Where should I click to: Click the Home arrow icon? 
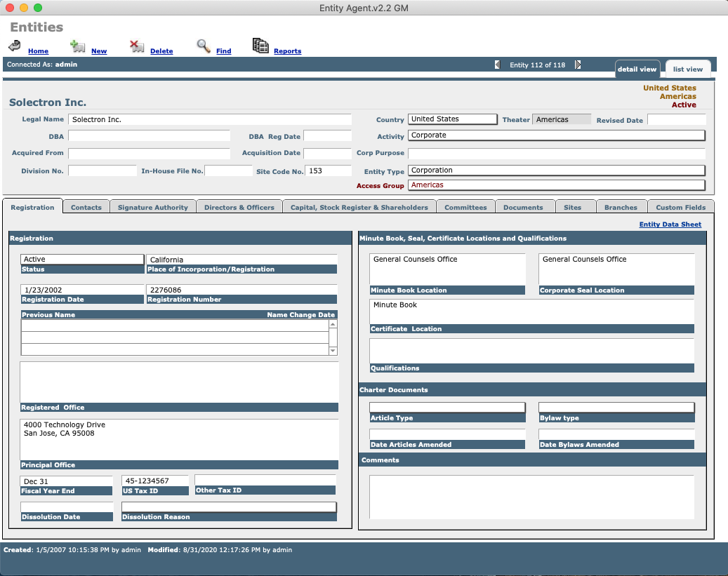coord(14,46)
